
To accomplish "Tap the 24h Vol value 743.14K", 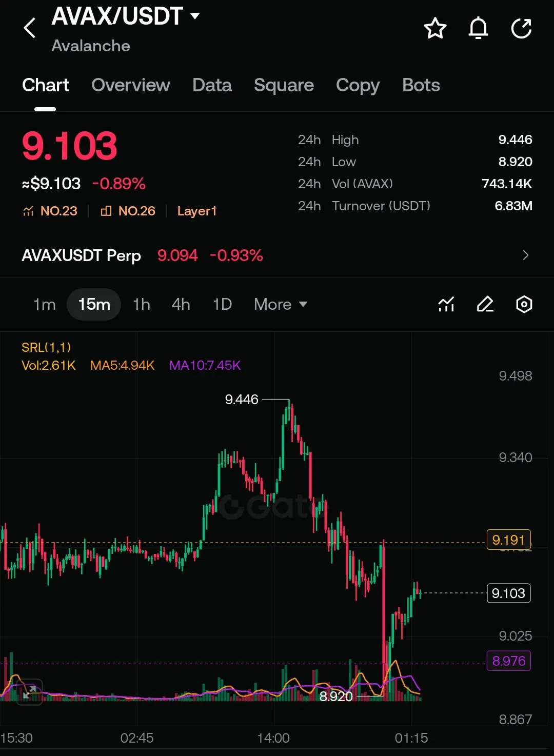I will (x=507, y=184).
